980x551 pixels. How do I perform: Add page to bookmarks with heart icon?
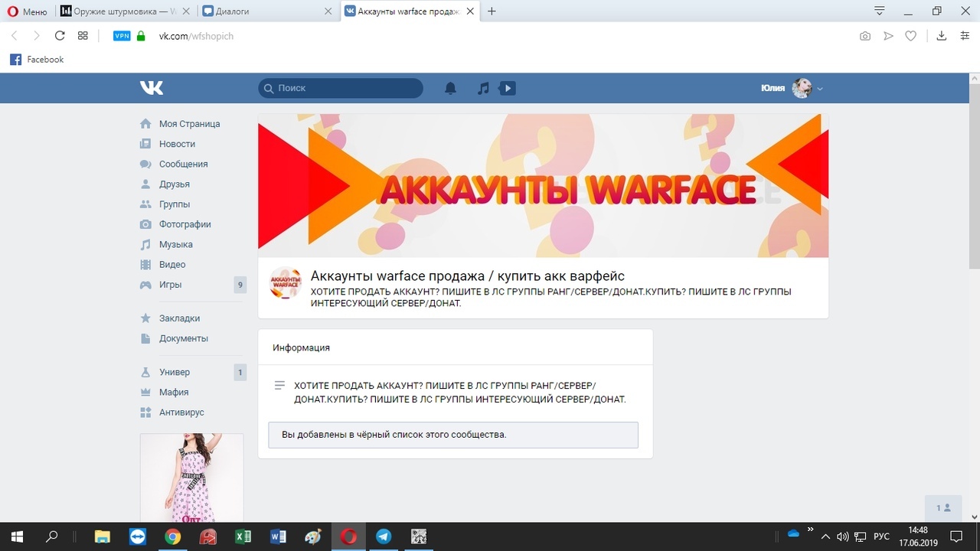pos(910,36)
